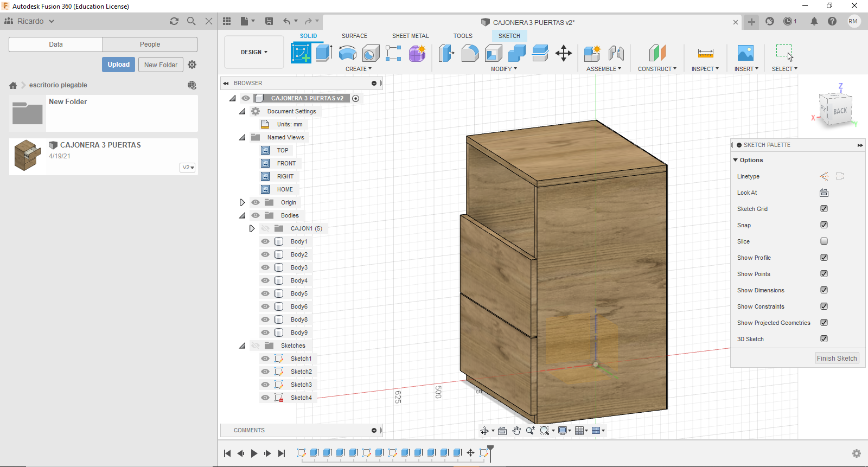The width and height of the screenshot is (868, 467).
Task: Enable the Slice checkbox
Action: point(824,241)
